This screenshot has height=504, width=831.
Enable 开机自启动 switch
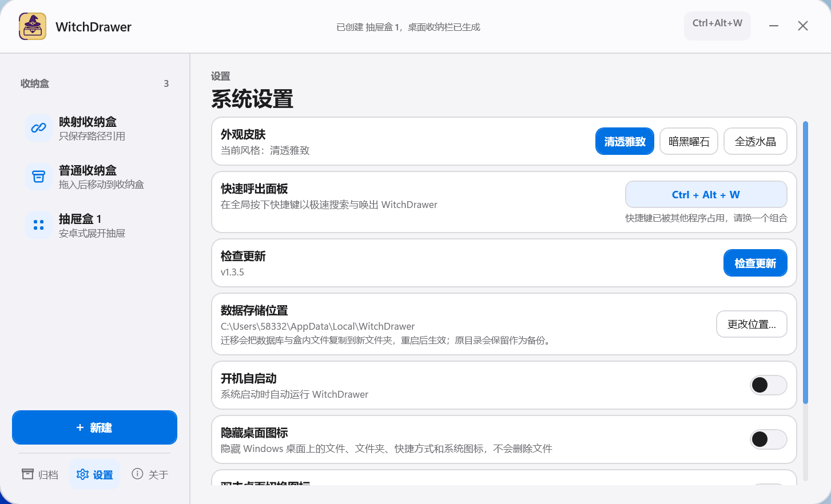[768, 385]
